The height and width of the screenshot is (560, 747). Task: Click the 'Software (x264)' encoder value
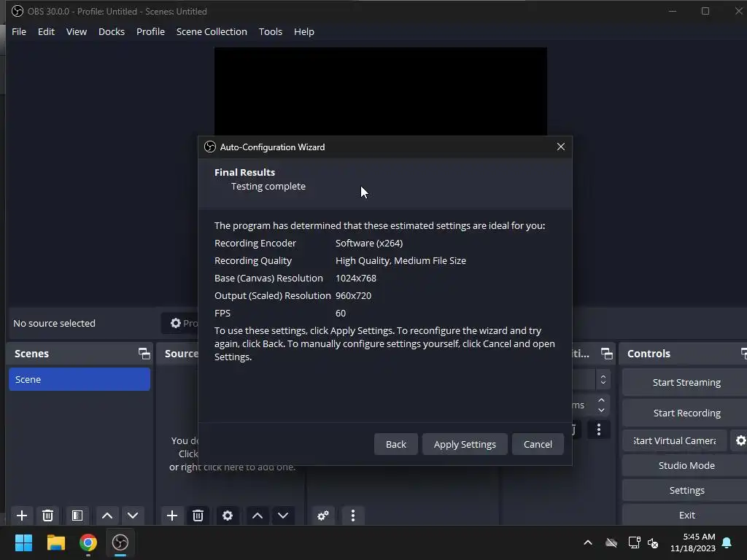(368, 243)
